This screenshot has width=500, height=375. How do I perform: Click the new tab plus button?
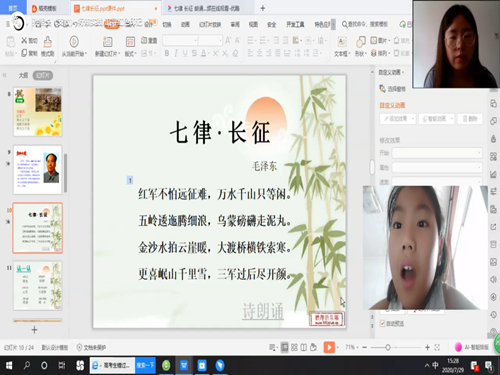click(x=263, y=8)
